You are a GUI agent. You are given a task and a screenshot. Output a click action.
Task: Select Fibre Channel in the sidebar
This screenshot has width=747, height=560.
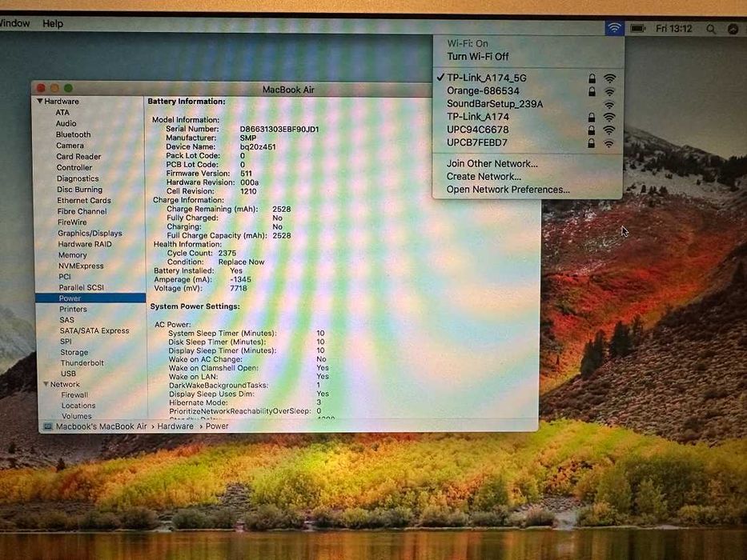[82, 211]
